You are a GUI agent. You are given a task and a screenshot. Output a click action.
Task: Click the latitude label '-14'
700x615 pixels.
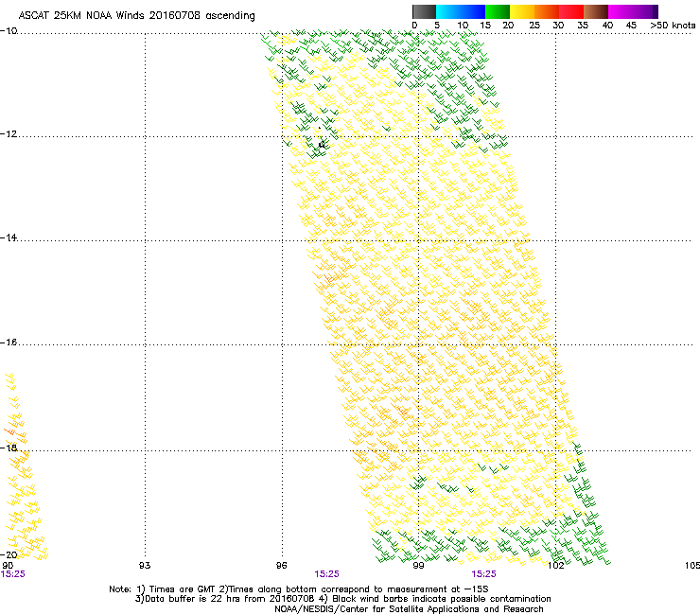click(9, 237)
